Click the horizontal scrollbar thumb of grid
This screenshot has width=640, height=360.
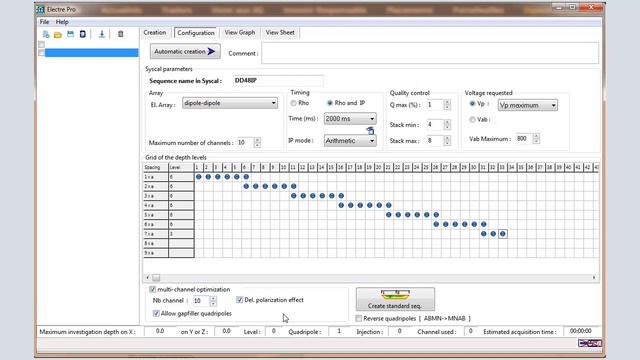[x=156, y=278]
